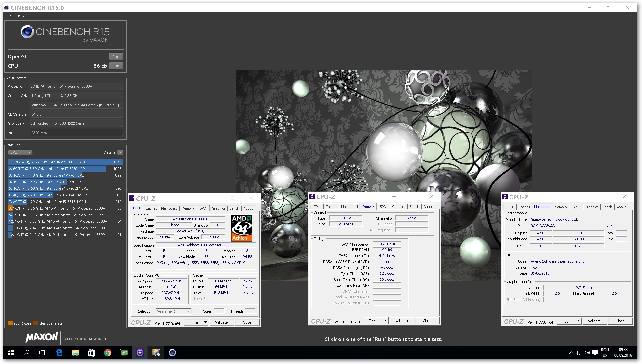Switch to CPU-Z taskbar icon

(x=140, y=353)
